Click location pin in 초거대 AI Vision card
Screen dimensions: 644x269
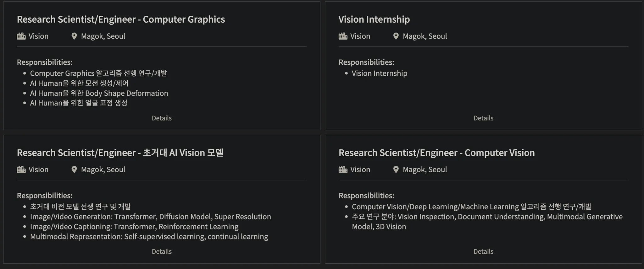pos(74,169)
